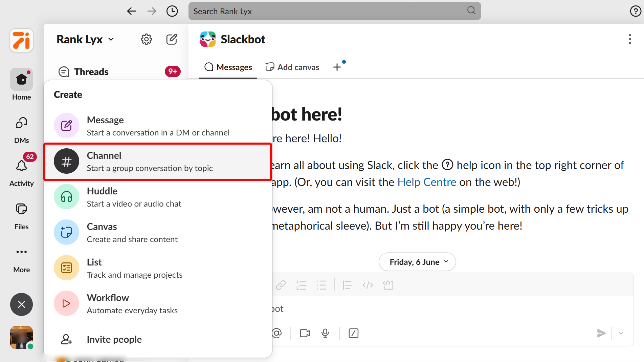Open the Friday, 6 June date dropdown
This screenshot has width=644, height=362.
tap(417, 261)
